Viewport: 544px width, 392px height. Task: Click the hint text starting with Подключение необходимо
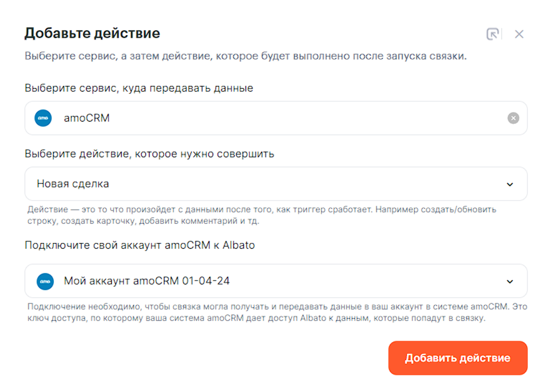point(277,312)
